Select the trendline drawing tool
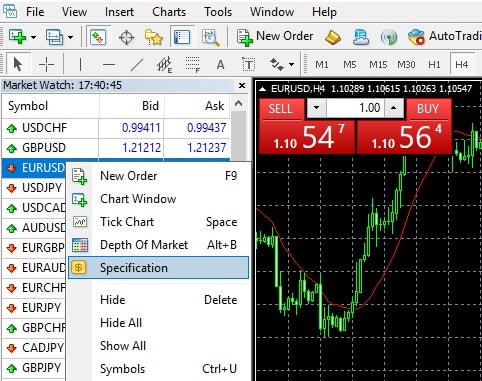 coord(137,64)
